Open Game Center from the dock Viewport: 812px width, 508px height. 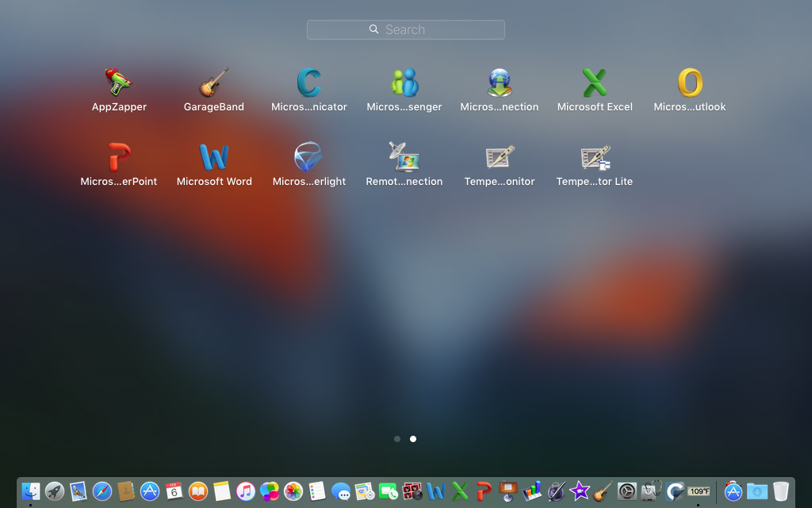[x=270, y=491]
